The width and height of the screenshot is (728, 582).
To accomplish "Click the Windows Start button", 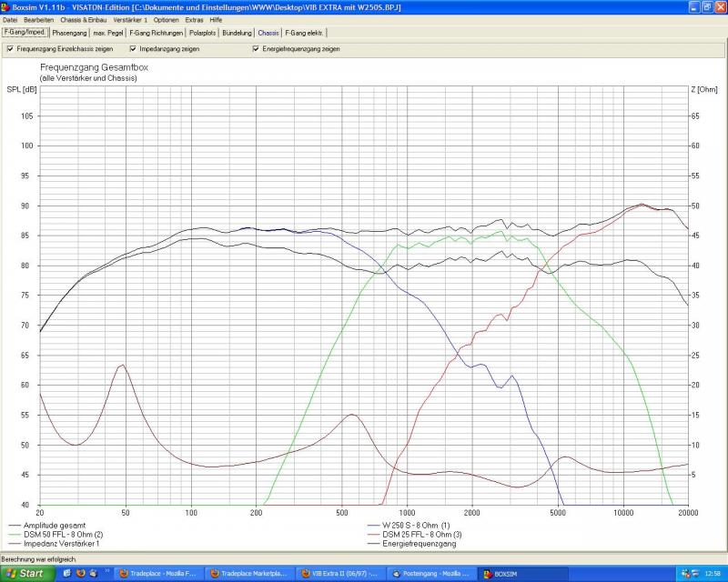I will [27, 574].
